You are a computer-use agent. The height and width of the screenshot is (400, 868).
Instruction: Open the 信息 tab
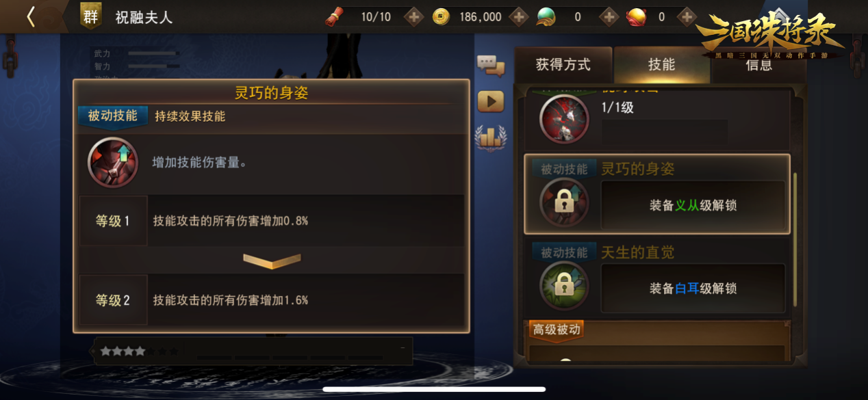(758, 66)
